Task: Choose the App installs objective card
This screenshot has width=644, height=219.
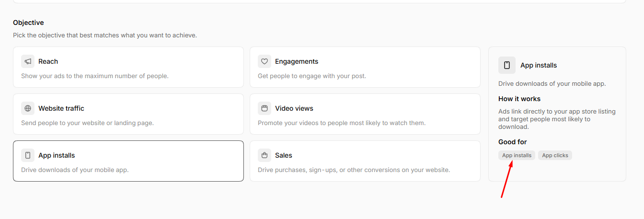Action: coord(128,161)
